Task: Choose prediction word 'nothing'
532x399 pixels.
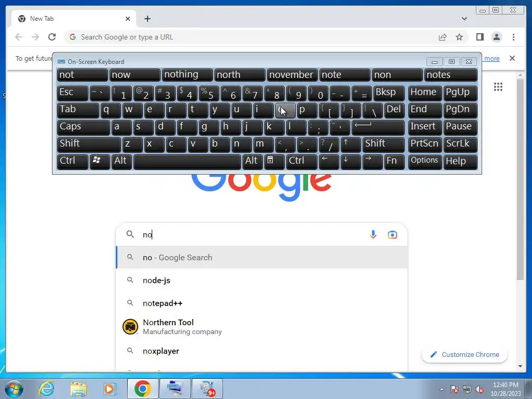Action: pyautogui.click(x=187, y=75)
